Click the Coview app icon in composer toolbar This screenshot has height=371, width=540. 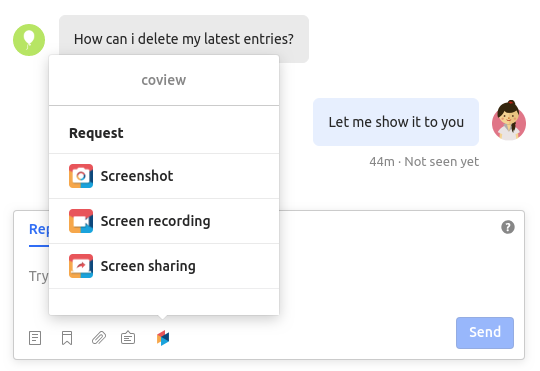click(163, 338)
